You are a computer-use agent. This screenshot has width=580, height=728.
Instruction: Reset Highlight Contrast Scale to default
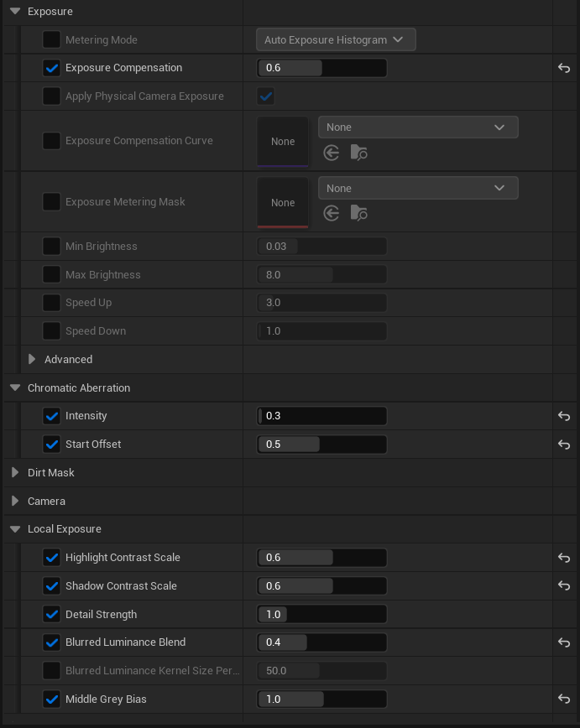[x=564, y=558]
